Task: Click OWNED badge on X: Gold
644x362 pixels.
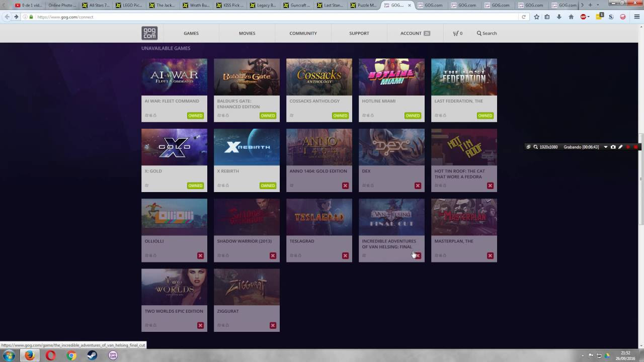Action: (x=195, y=186)
